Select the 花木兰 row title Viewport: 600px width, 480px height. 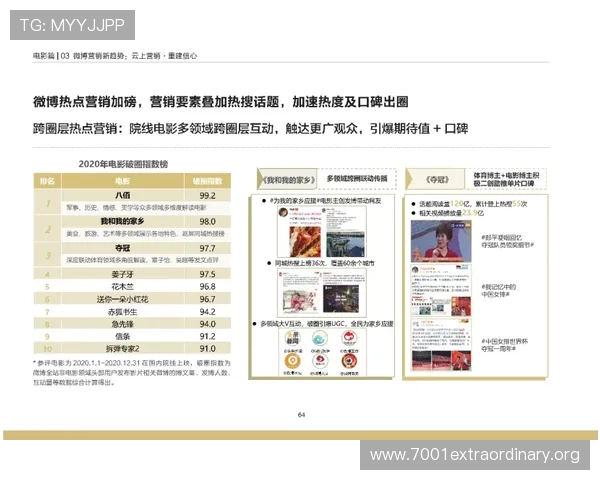pyautogui.click(x=122, y=287)
